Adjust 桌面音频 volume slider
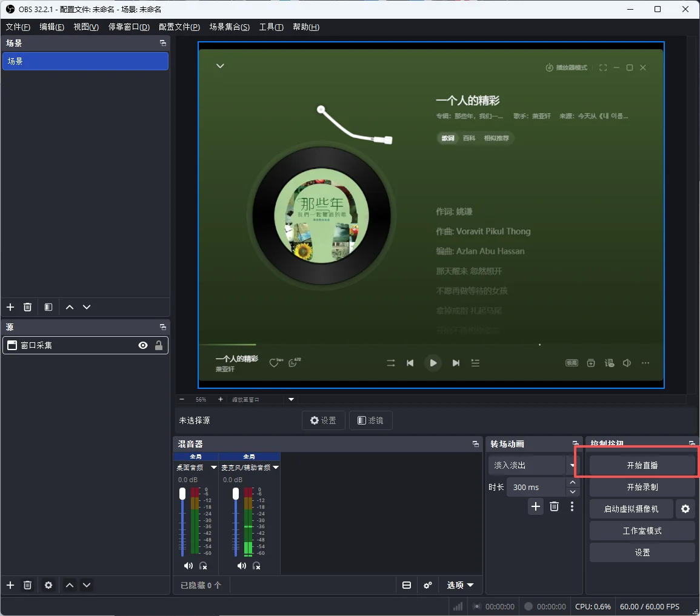 (182, 522)
